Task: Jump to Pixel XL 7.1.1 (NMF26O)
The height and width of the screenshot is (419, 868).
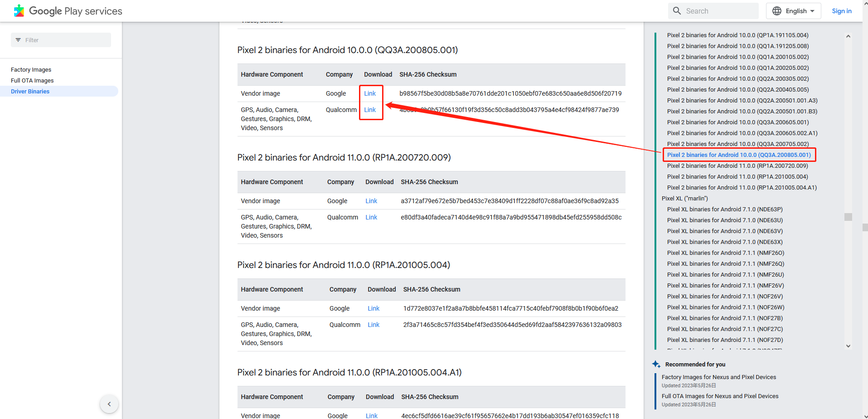Action: click(x=726, y=253)
